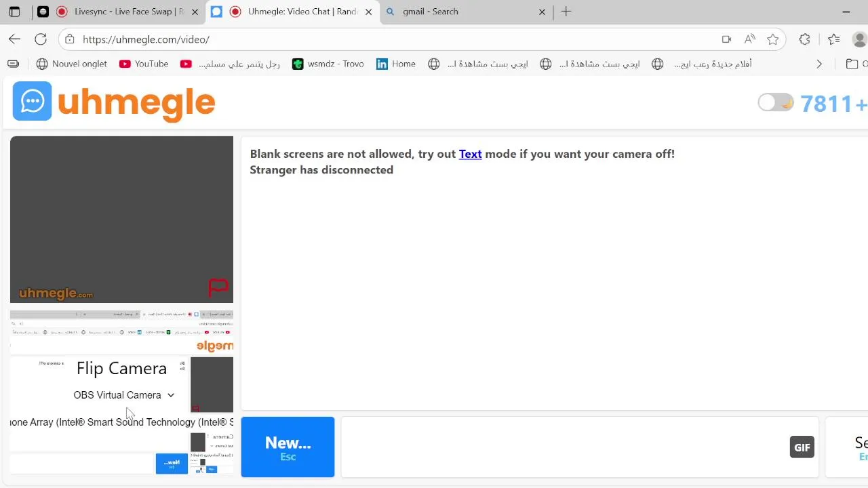View site information lock icon
Screen dimensions: 868x488
click(x=69, y=39)
